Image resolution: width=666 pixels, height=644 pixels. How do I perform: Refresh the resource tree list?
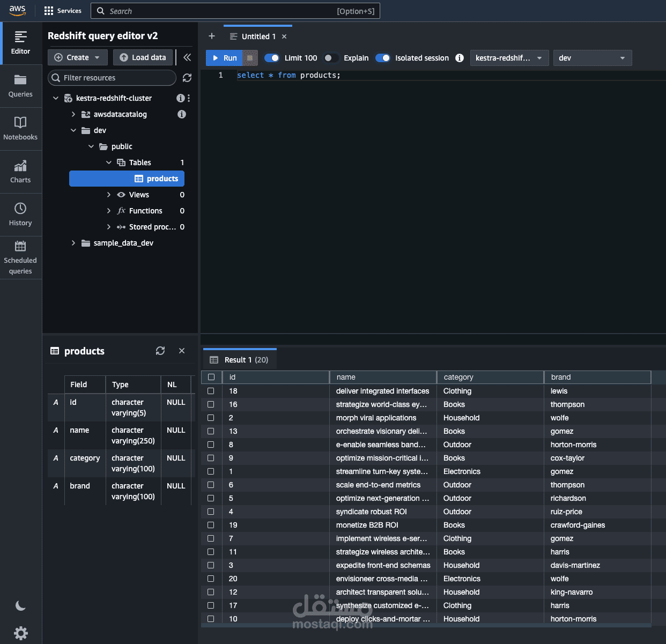187,78
